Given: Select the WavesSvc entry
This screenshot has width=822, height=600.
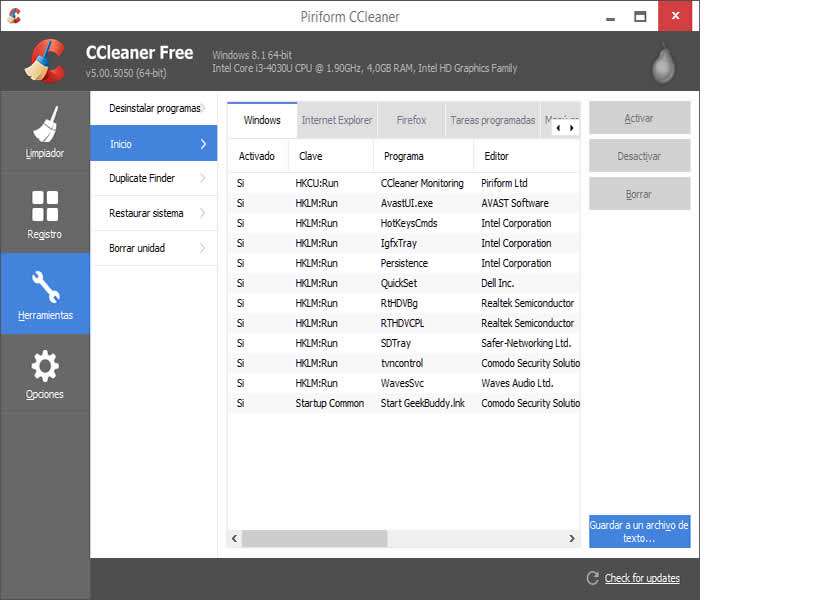Looking at the screenshot, I should pos(402,383).
